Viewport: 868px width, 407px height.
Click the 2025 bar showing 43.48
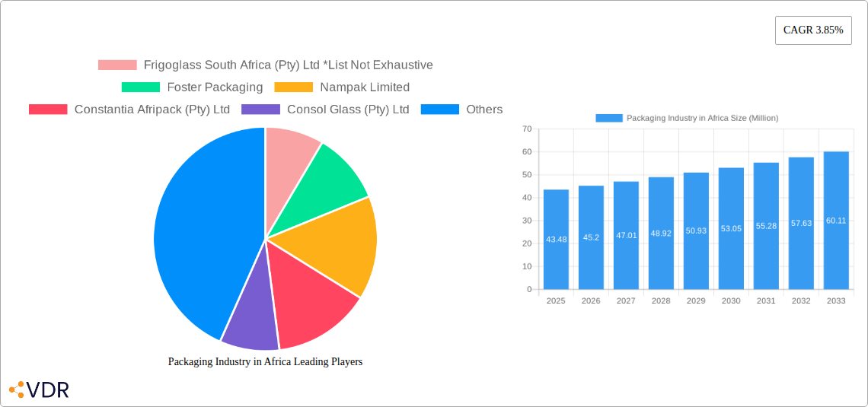coord(557,240)
